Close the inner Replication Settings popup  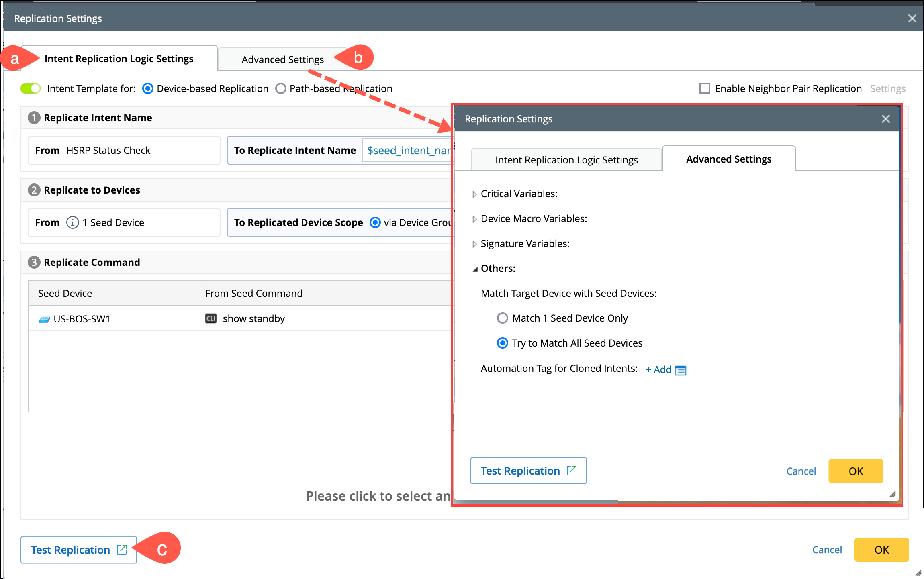coord(885,119)
